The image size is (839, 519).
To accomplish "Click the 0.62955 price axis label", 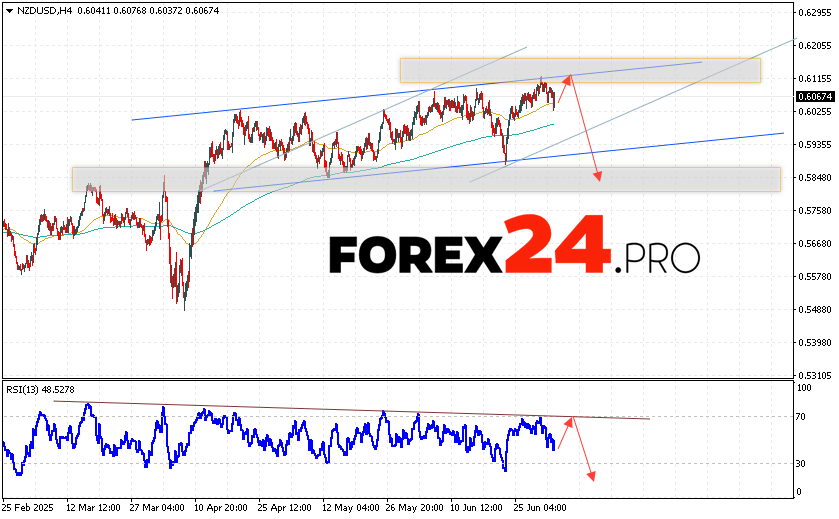I will point(814,12).
